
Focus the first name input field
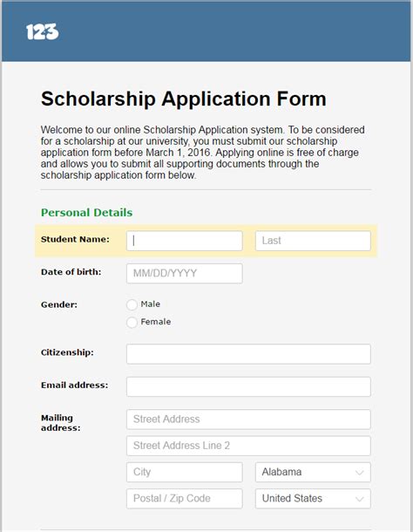[185, 241]
